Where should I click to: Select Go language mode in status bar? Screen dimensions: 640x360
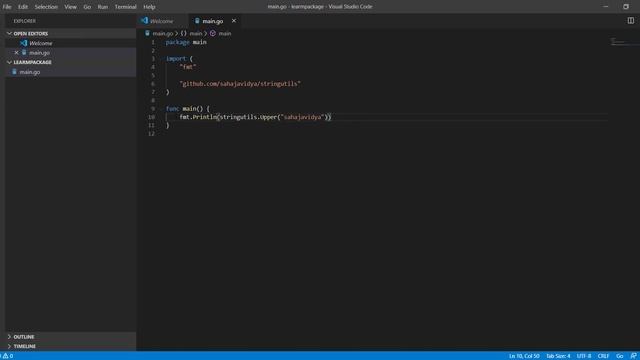(620, 356)
